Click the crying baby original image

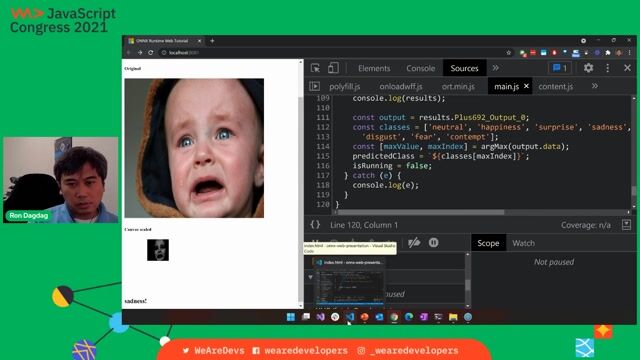pos(194,148)
